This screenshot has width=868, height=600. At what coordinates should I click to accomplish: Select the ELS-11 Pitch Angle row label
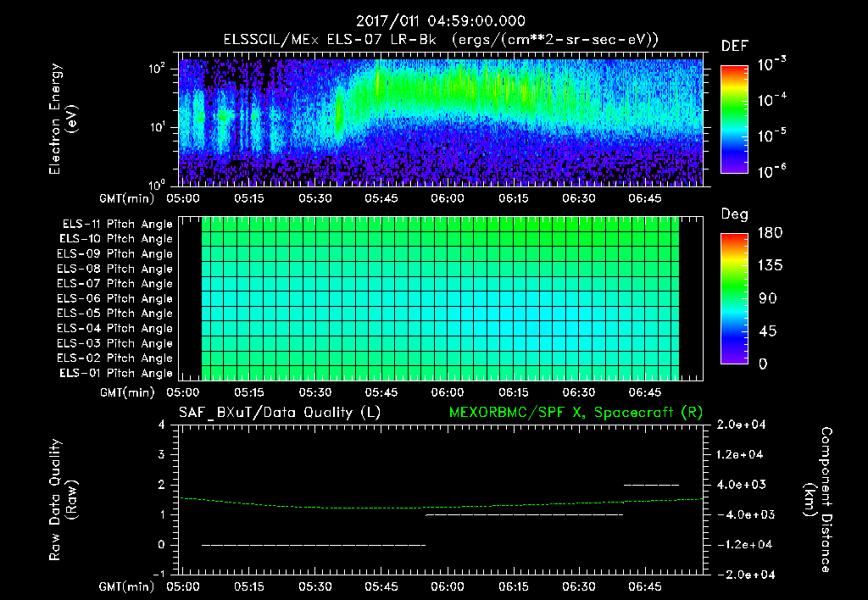(x=117, y=225)
